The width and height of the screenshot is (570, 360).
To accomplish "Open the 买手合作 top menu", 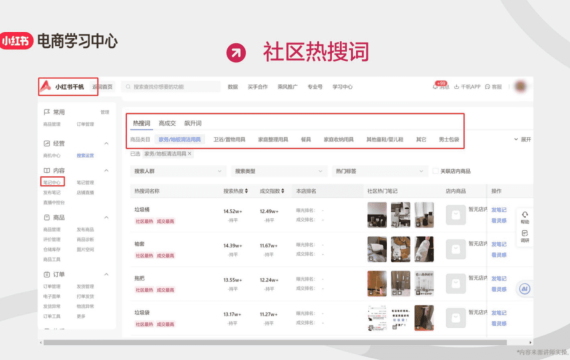I will click(x=258, y=87).
